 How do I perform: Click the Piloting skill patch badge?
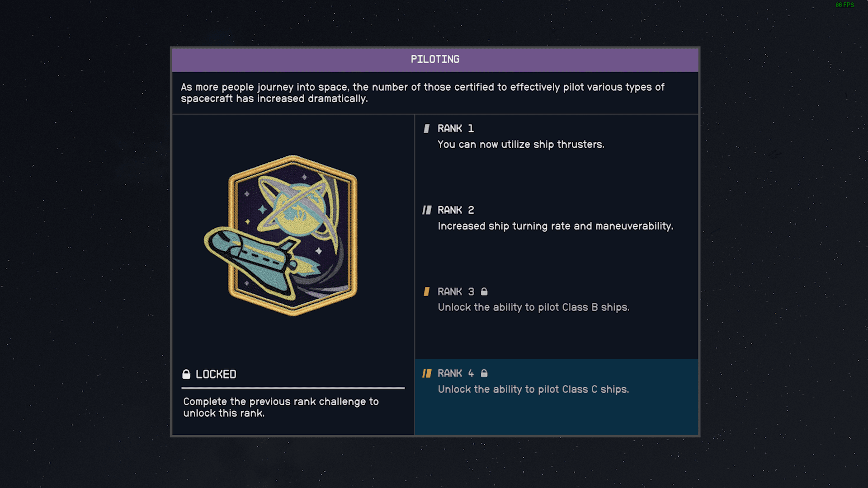[x=281, y=235]
